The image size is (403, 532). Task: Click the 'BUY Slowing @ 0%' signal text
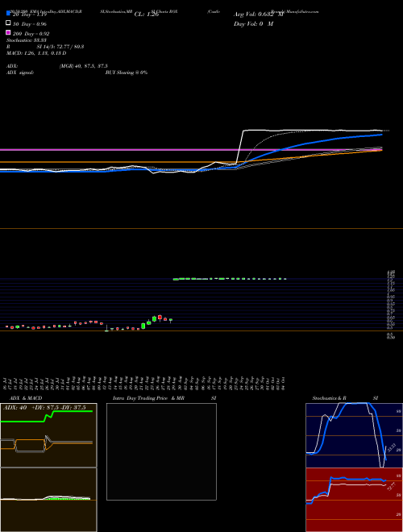127,73
